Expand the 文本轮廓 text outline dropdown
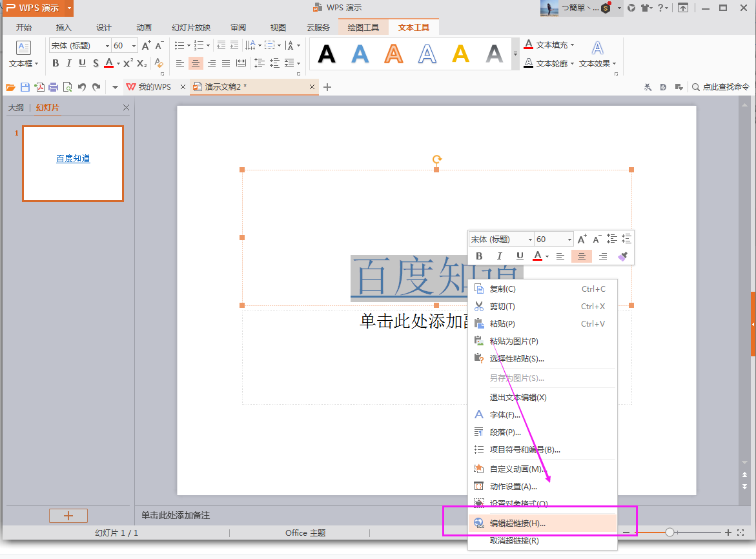 click(x=572, y=64)
